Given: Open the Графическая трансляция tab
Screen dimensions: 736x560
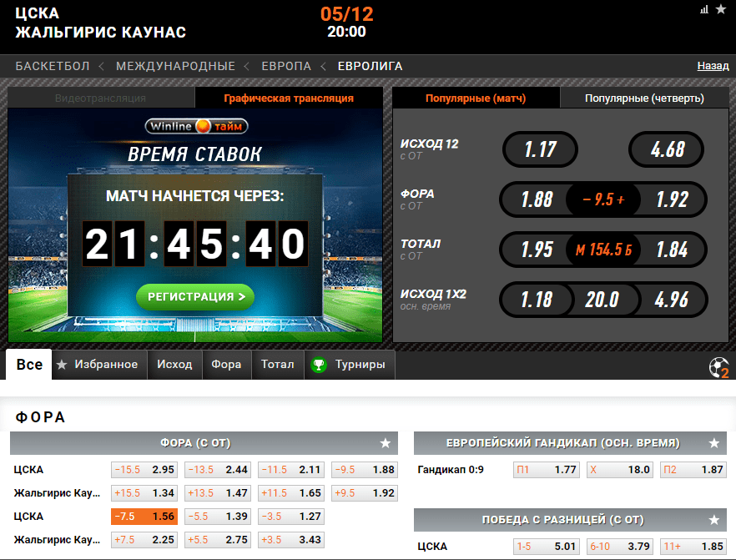Looking at the screenshot, I should pyautogui.click(x=289, y=98).
